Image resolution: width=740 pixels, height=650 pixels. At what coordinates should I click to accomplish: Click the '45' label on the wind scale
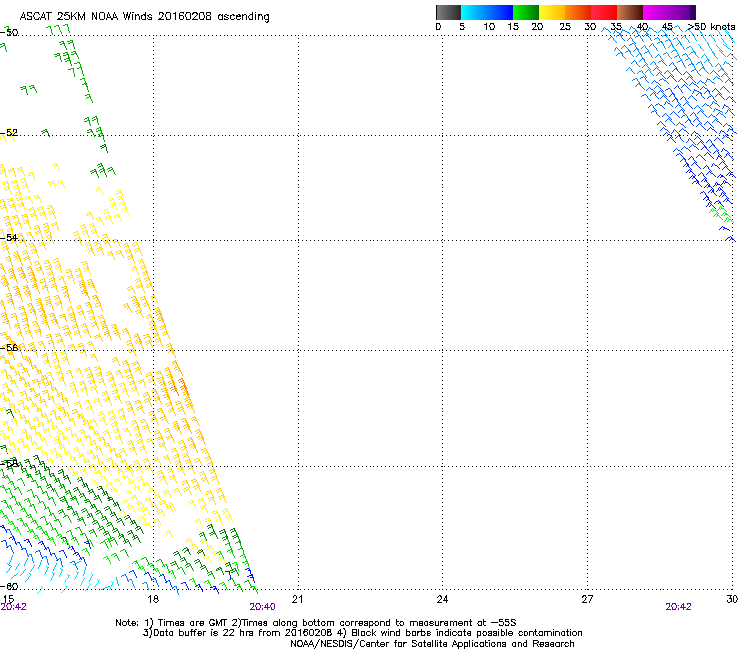667,26
